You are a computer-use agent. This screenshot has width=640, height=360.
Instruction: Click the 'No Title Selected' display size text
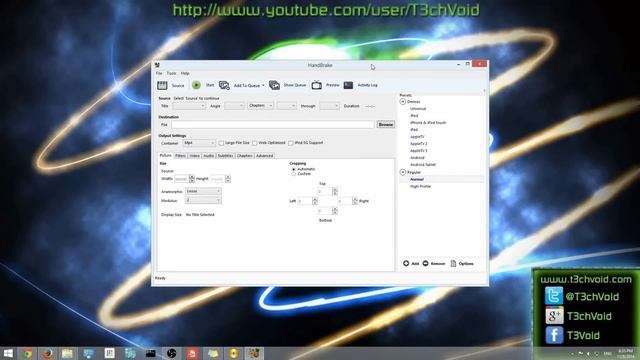[200, 215]
